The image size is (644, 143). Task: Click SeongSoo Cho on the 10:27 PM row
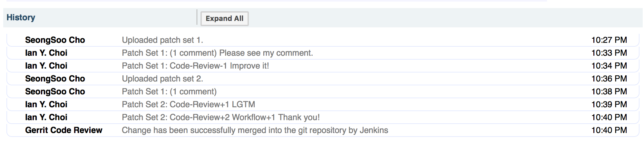coord(55,40)
